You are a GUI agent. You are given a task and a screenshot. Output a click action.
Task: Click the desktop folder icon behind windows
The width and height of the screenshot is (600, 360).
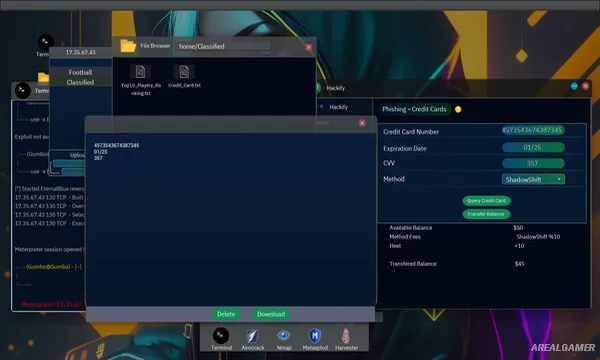click(43, 77)
